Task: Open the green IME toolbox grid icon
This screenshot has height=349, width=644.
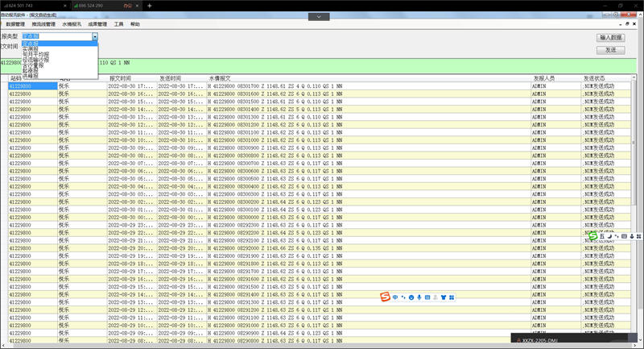Action: 638,236
